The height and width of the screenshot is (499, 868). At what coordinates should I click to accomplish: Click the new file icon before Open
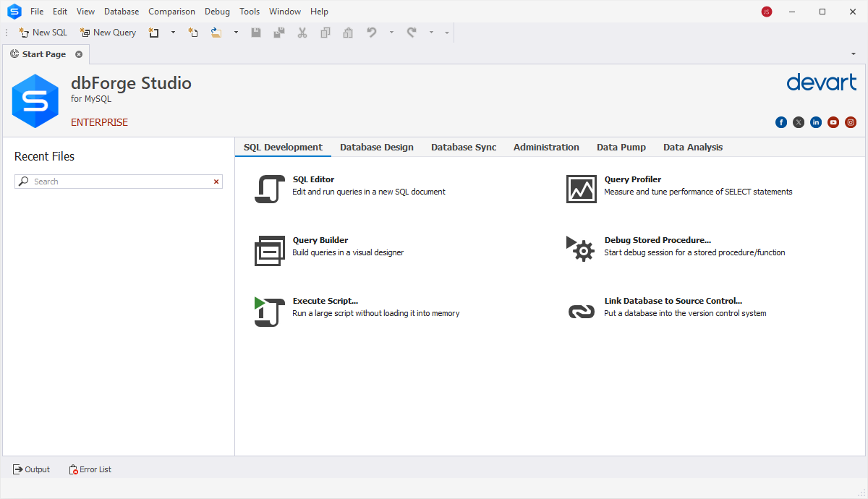193,33
